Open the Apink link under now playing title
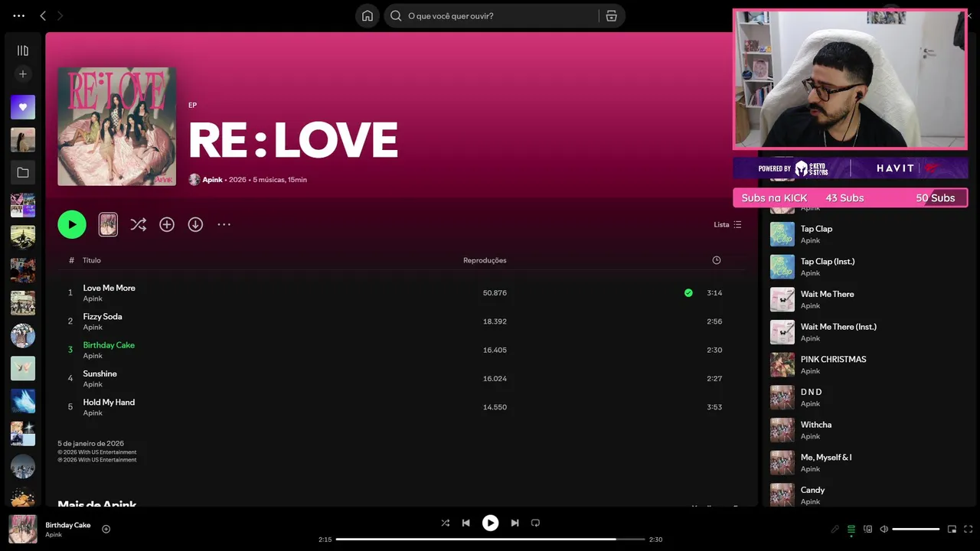Image resolution: width=980 pixels, height=551 pixels. [x=54, y=535]
